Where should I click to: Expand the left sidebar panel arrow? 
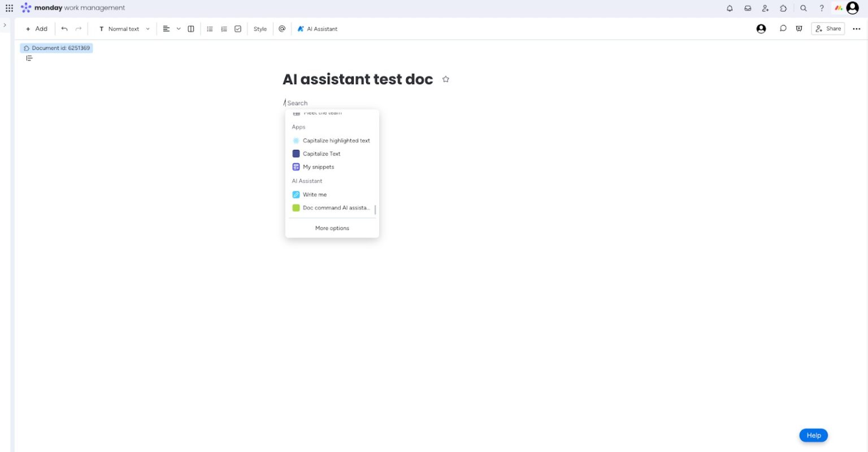(x=5, y=25)
